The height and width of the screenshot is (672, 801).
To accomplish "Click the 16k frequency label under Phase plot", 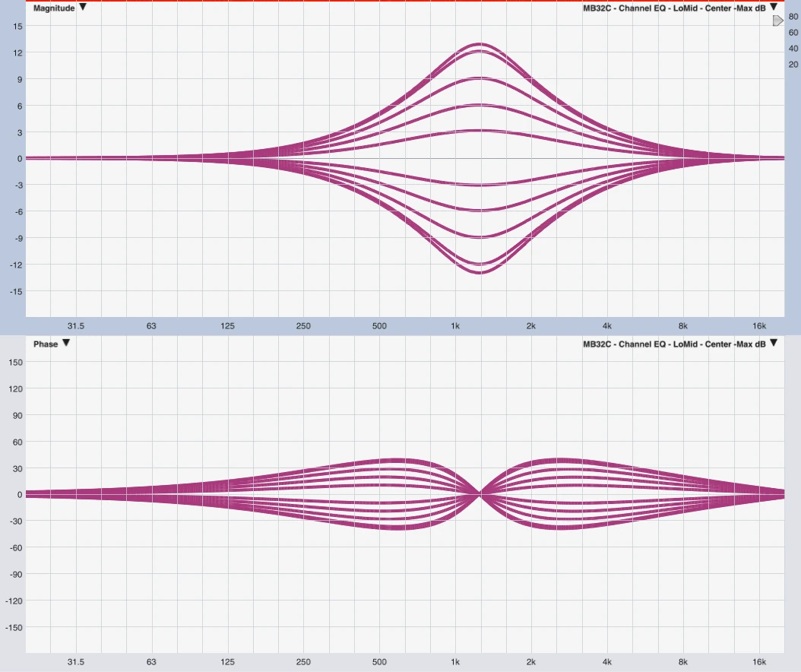I will point(759,662).
